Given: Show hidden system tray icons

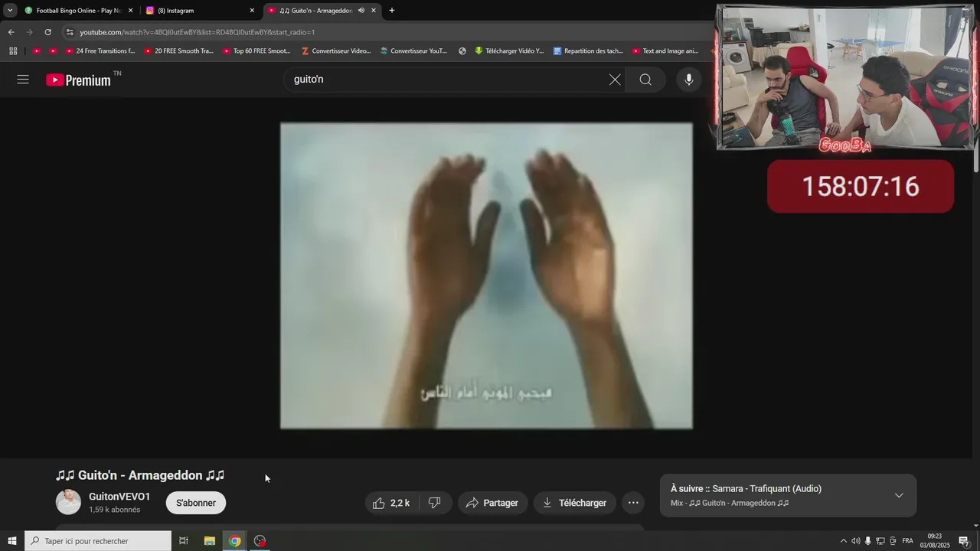Looking at the screenshot, I should pos(844,541).
